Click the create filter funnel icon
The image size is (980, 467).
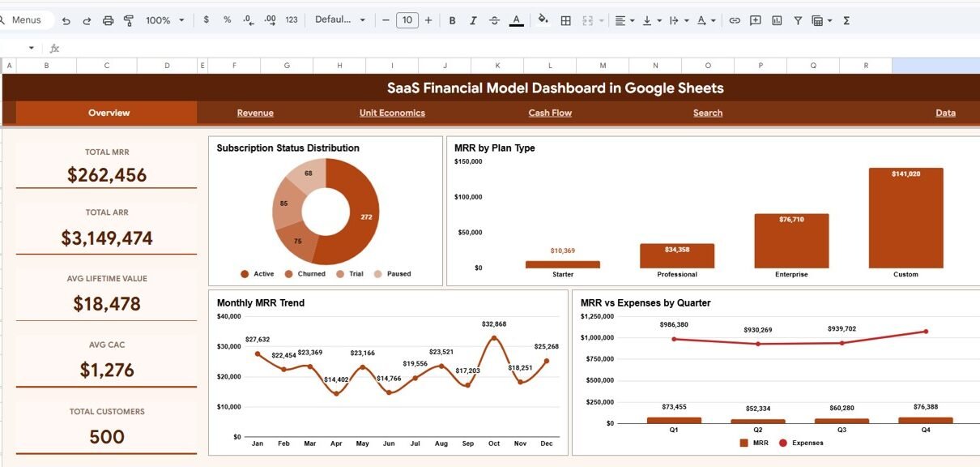pos(798,20)
